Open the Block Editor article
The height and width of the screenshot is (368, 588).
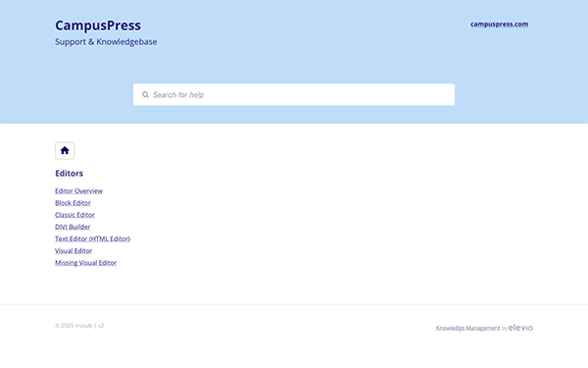coord(73,203)
